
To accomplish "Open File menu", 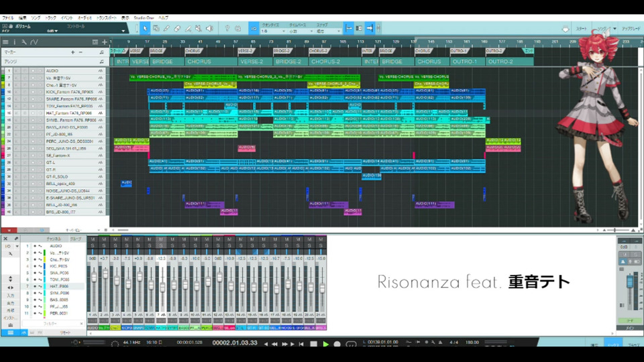I will point(8,18).
